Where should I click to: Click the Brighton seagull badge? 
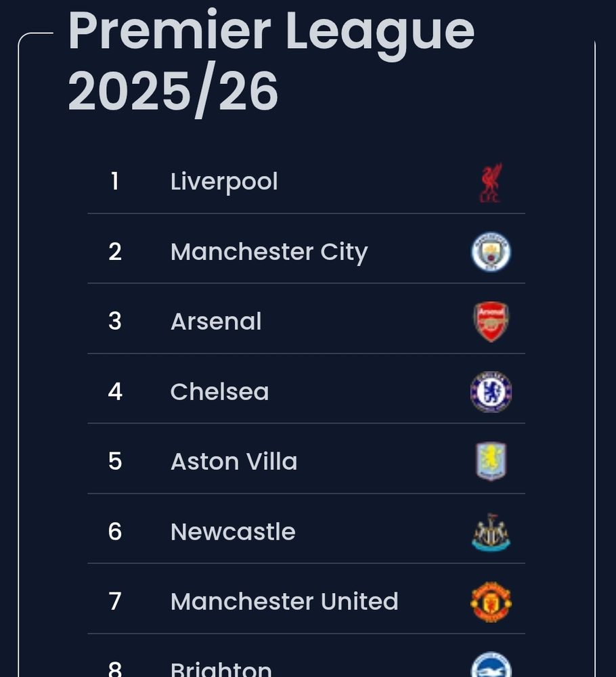(491, 666)
